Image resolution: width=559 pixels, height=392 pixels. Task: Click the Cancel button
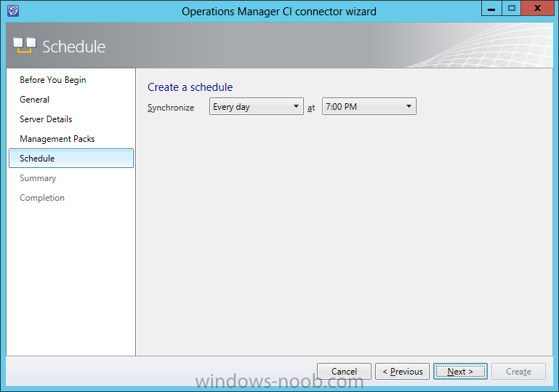[344, 372]
